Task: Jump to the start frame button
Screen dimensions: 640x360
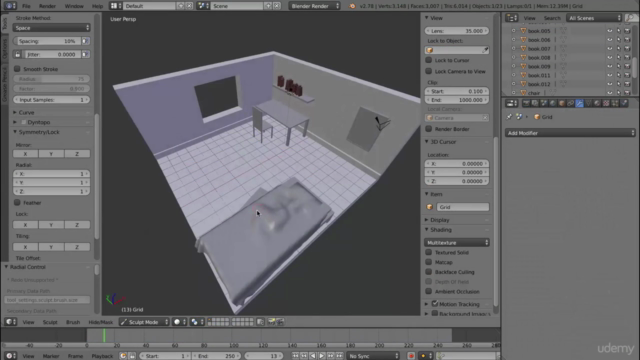Action: 295,356
